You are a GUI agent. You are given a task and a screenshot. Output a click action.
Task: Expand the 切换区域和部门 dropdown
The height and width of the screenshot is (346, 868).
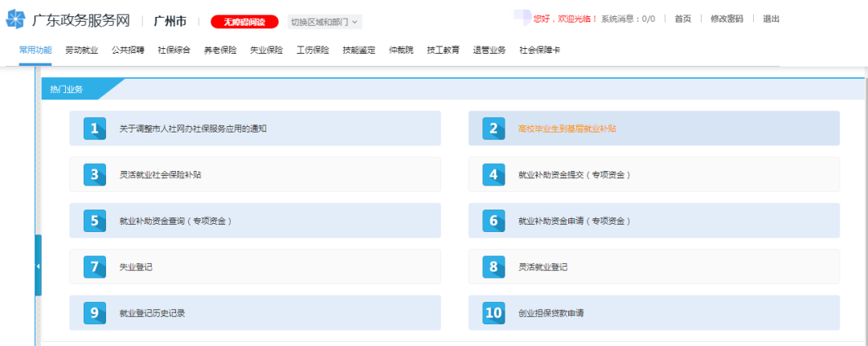pos(325,22)
